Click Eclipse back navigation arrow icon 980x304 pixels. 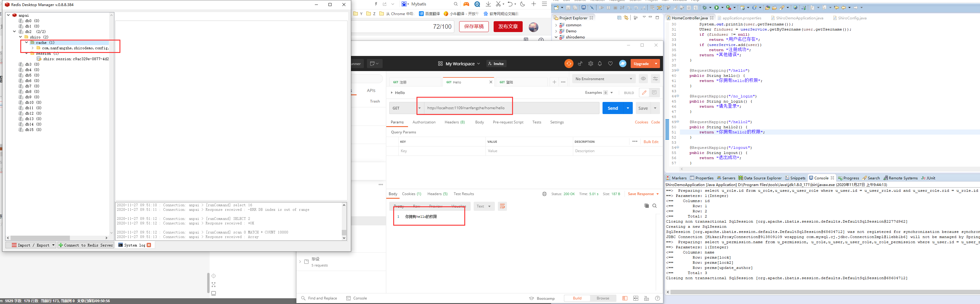(843, 8)
